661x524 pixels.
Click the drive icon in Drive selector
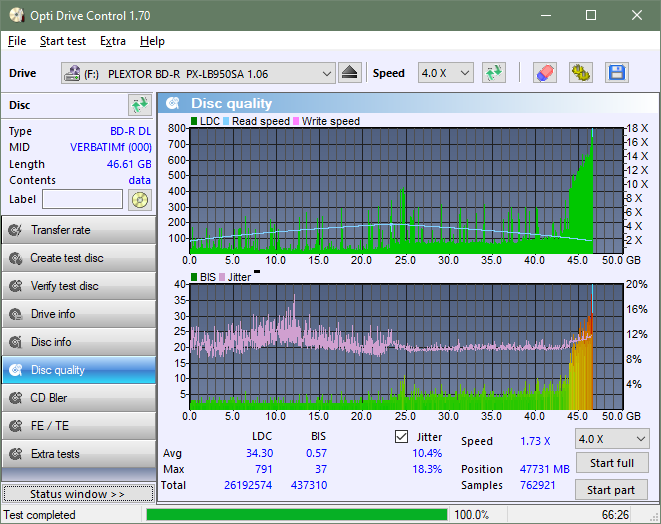point(72,73)
